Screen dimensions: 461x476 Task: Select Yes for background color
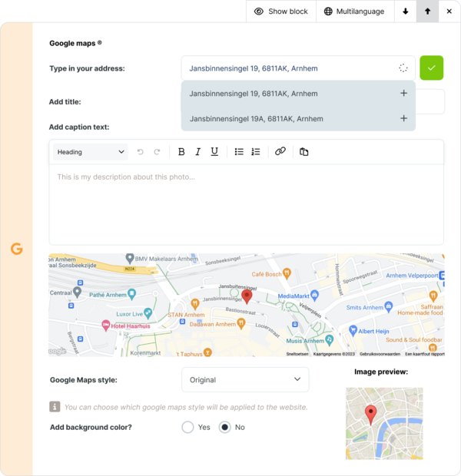[187, 427]
